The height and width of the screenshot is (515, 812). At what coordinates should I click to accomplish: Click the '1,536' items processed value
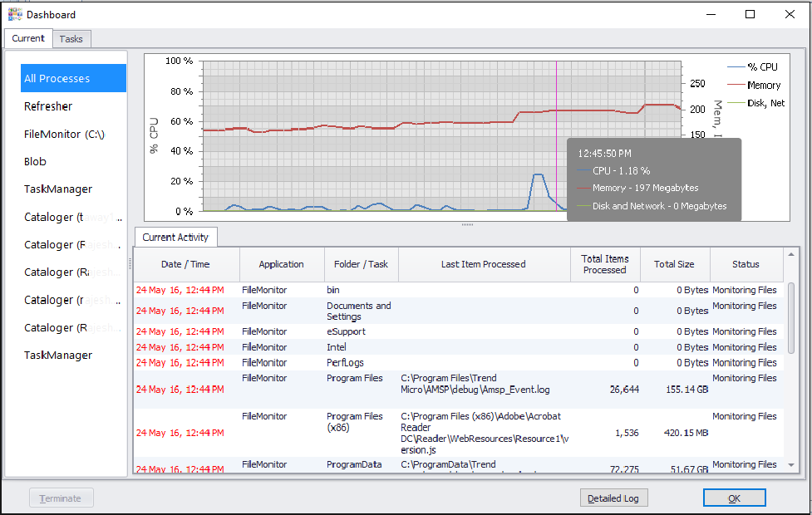pos(627,433)
